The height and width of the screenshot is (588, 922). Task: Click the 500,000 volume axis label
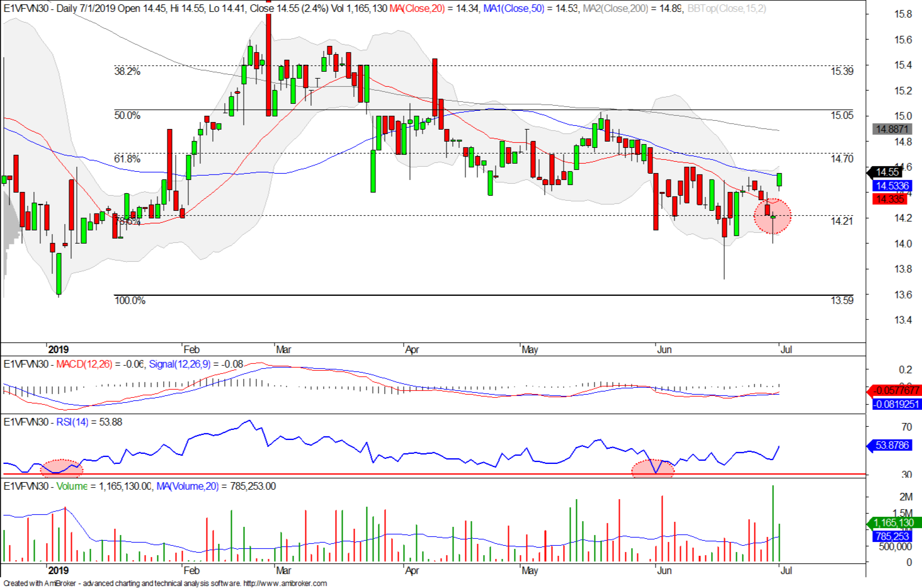click(x=895, y=547)
